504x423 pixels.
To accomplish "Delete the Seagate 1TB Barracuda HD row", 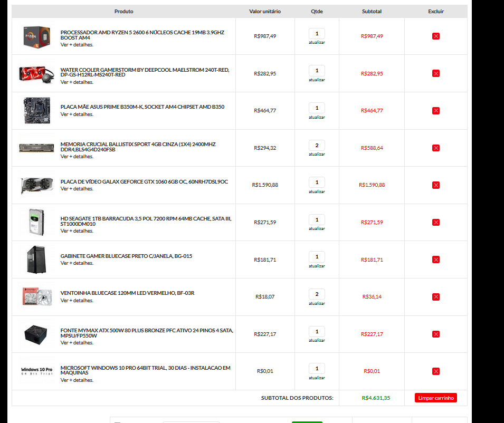I will coord(435,222).
